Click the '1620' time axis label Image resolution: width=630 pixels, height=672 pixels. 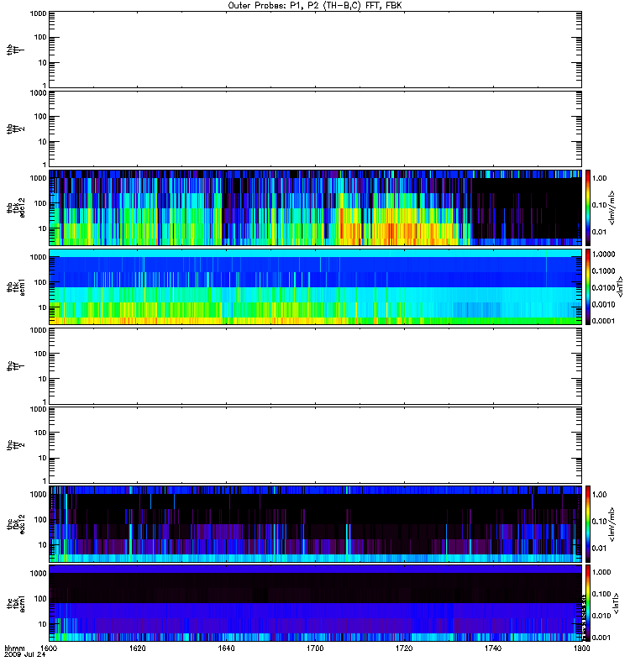[138, 648]
